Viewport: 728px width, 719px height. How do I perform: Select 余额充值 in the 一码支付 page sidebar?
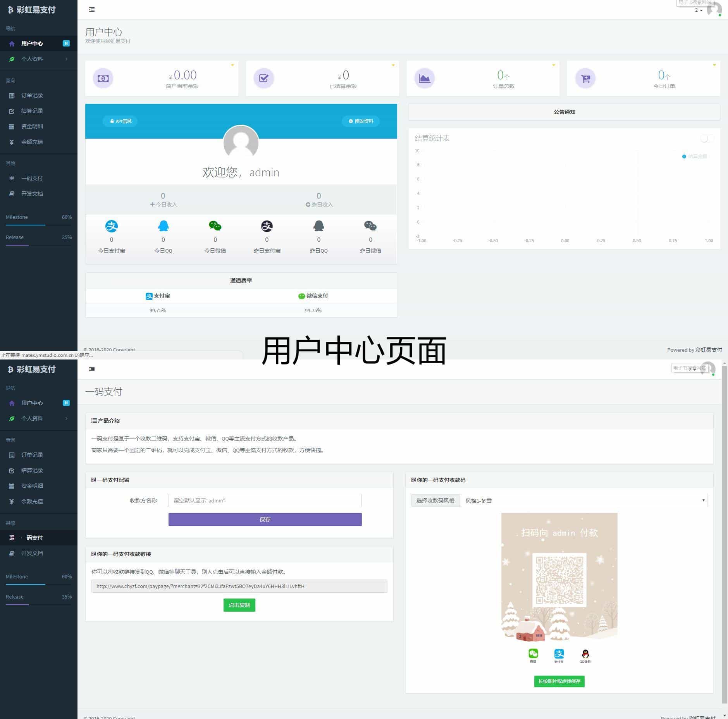point(39,501)
